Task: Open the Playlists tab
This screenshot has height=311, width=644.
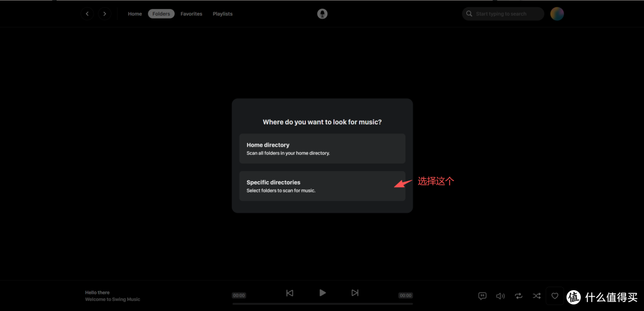Action: [x=222, y=14]
